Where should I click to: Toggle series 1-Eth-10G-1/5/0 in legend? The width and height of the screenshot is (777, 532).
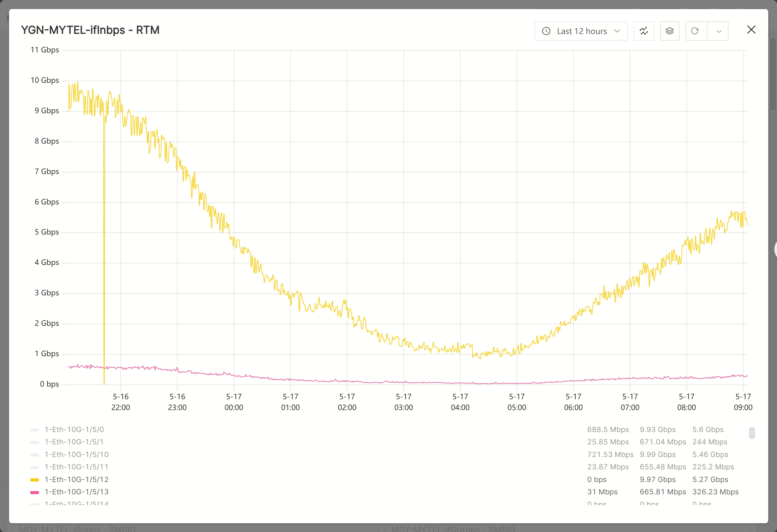click(74, 430)
